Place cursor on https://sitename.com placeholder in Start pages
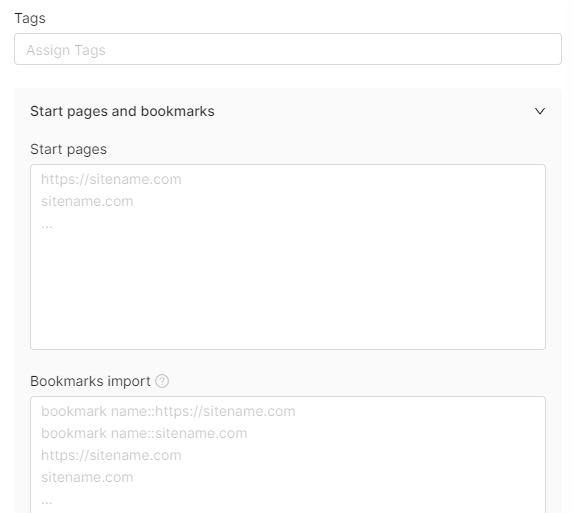This screenshot has width=574, height=513. pyautogui.click(x=111, y=179)
